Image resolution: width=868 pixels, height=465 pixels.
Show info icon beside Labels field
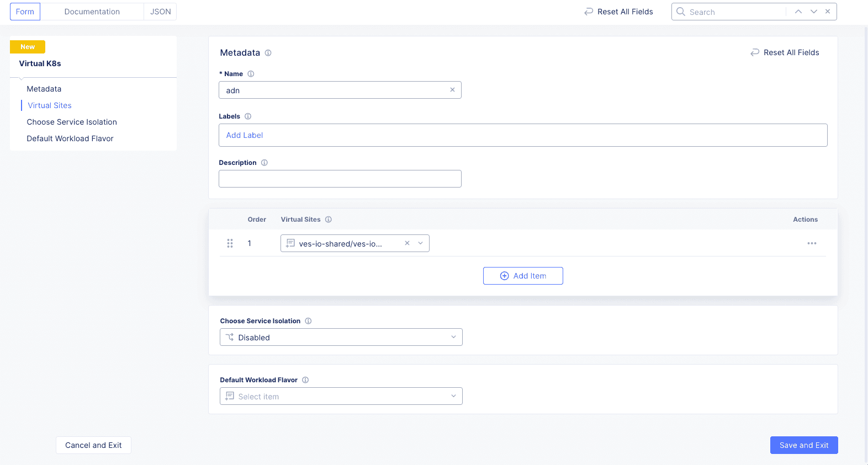(248, 116)
